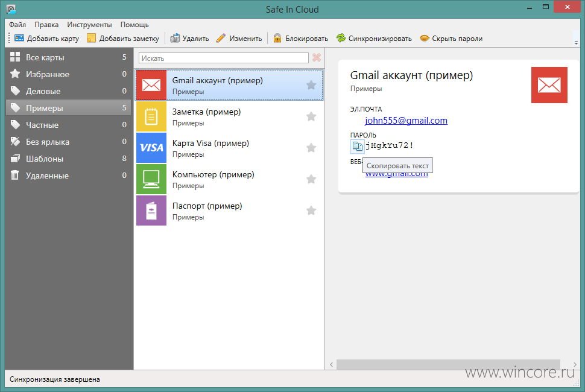Click the Add note toolbar icon
Screen dimensions: 585x392
(x=92, y=38)
